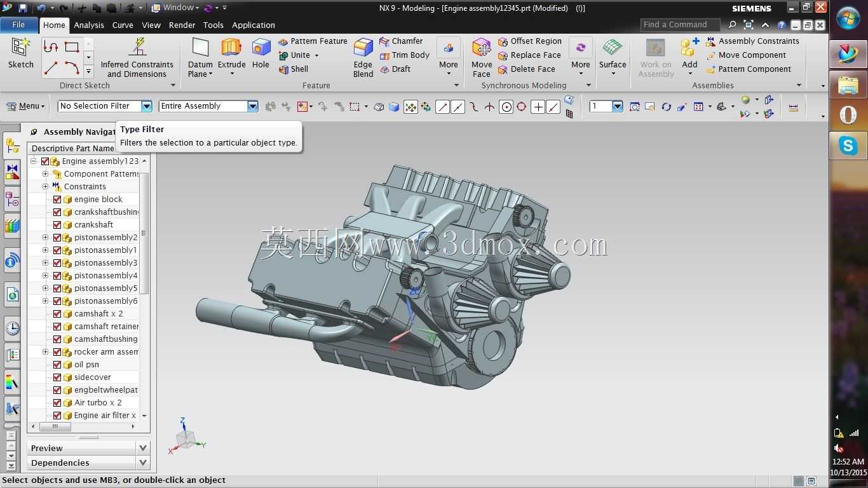Go to the Render tab
The height and width of the screenshot is (488, 868).
[x=182, y=25]
